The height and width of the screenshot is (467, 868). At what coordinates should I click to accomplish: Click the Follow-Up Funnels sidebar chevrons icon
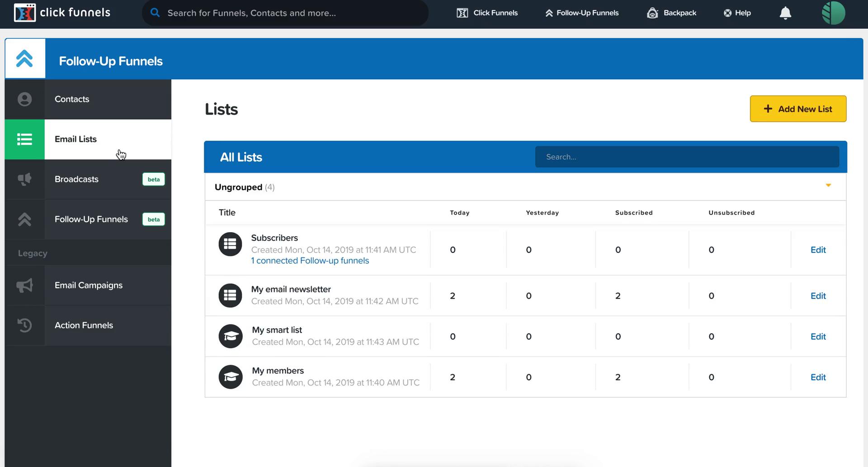[x=24, y=219]
